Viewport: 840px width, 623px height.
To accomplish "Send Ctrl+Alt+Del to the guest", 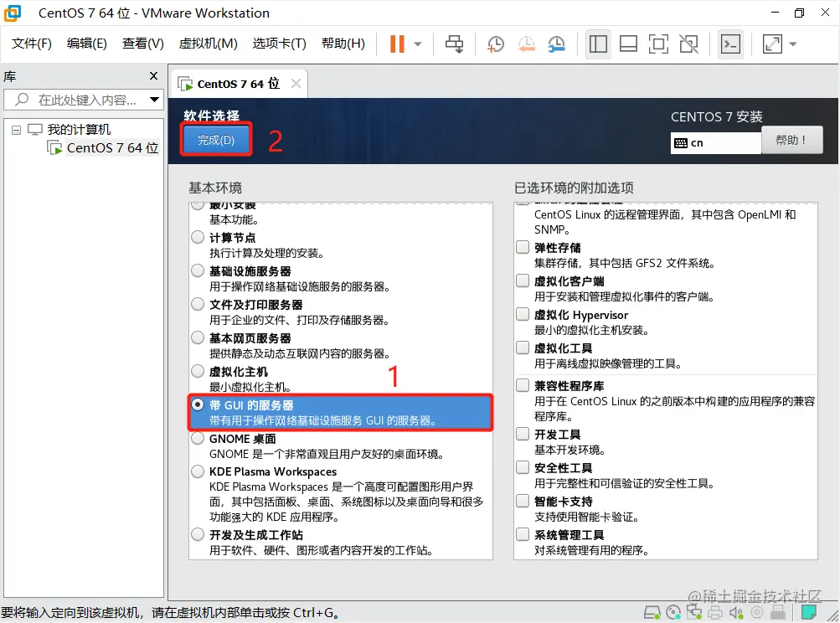I will [x=455, y=44].
